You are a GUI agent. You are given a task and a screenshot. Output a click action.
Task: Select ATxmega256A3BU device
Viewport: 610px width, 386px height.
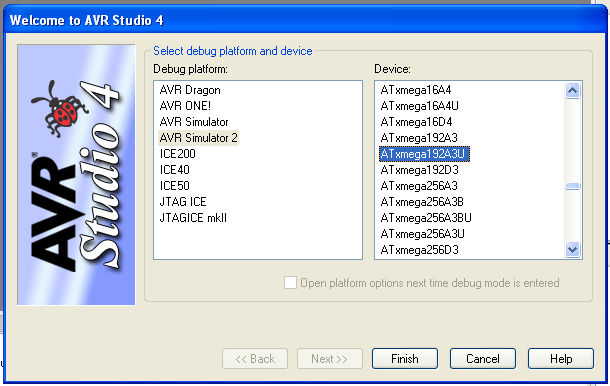(426, 218)
